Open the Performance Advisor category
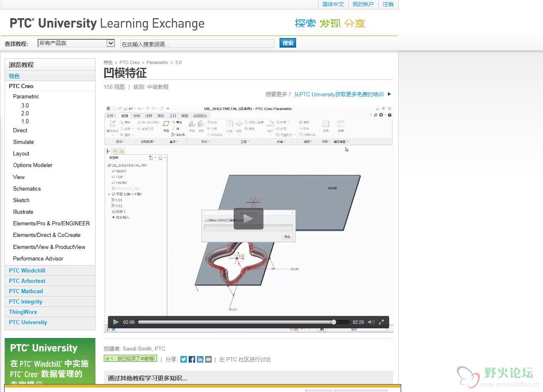 click(x=38, y=258)
